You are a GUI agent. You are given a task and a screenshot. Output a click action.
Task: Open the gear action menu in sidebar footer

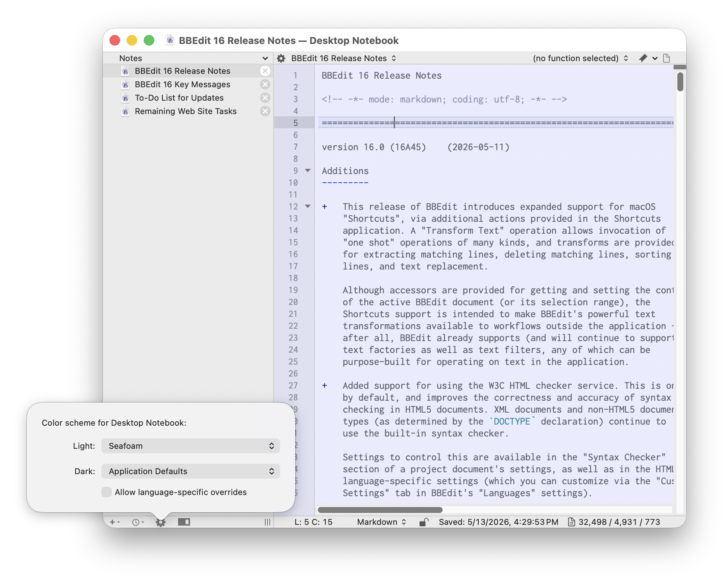[161, 522]
